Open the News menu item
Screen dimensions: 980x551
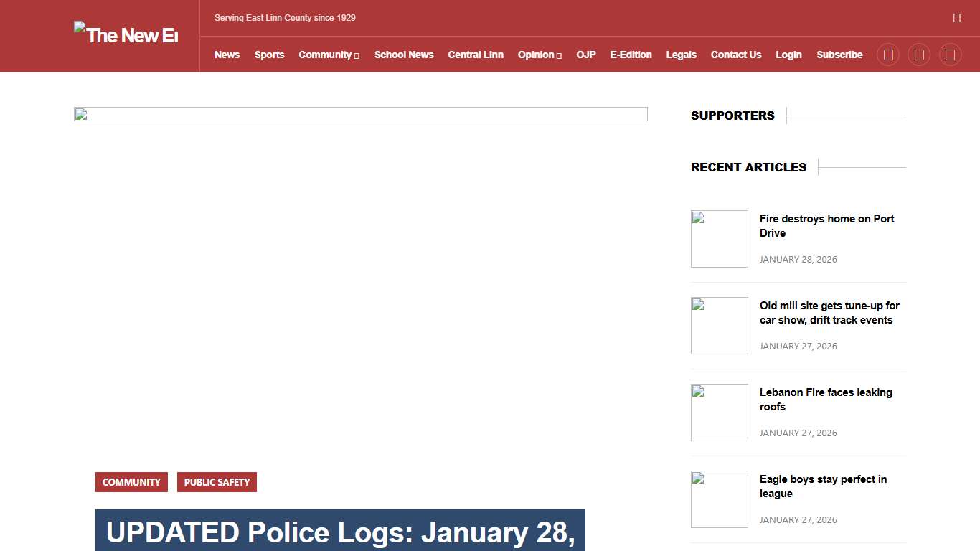point(227,55)
